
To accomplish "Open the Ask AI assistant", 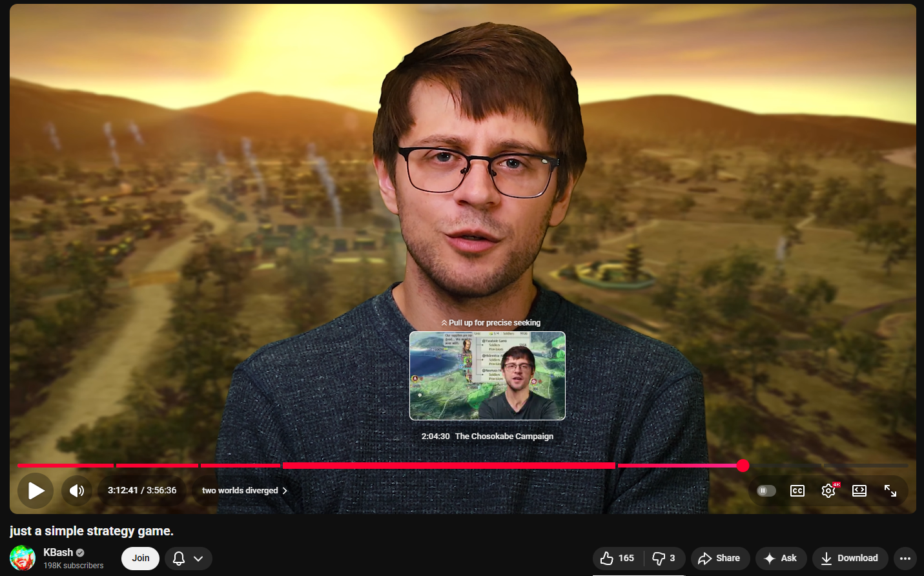I will [781, 559].
